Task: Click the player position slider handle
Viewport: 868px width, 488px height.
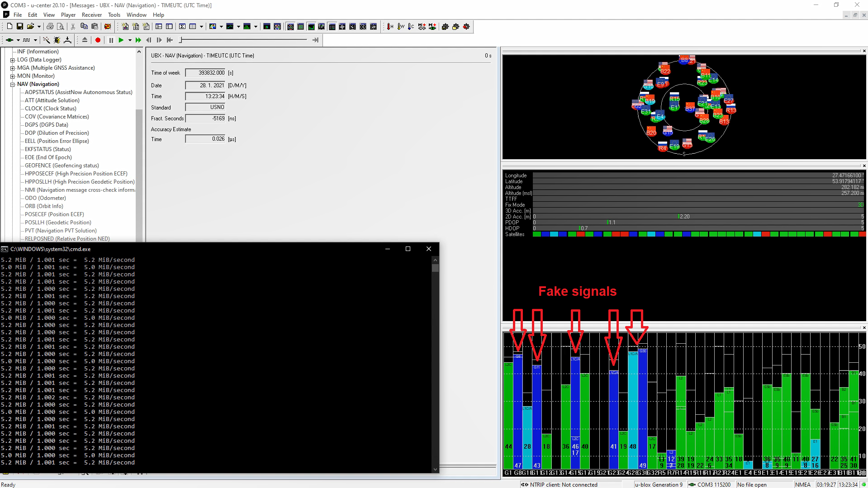Action: [180, 40]
